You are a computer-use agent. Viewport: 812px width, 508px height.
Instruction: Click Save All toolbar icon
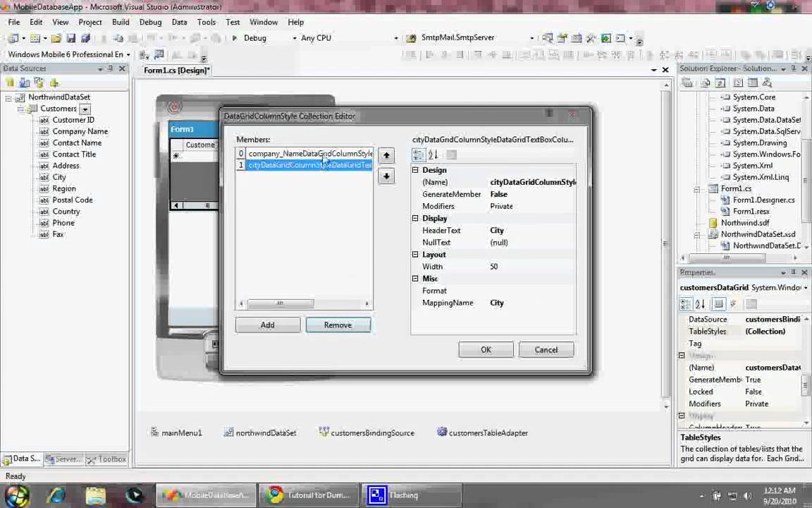click(x=86, y=38)
